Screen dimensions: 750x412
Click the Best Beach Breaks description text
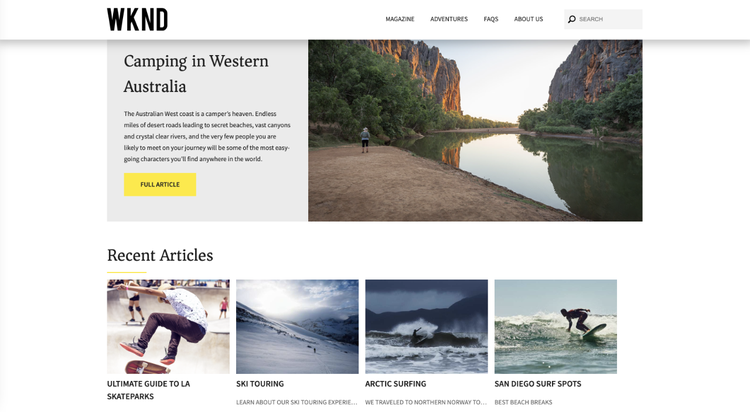523,402
